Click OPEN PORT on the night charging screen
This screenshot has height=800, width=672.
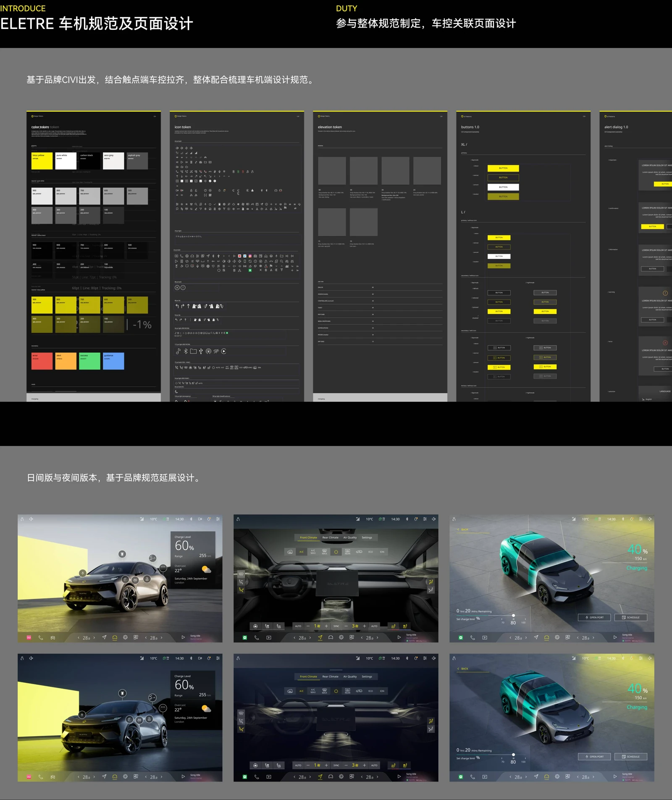pos(594,756)
